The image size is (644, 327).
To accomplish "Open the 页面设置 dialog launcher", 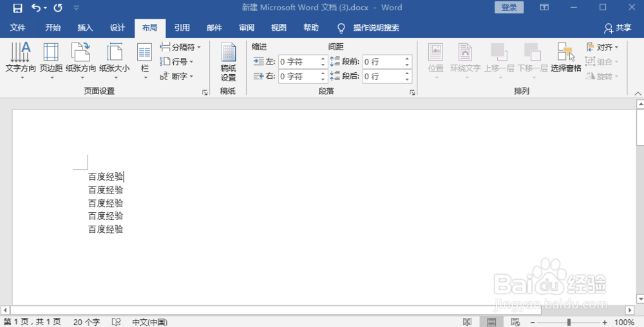I will point(205,92).
